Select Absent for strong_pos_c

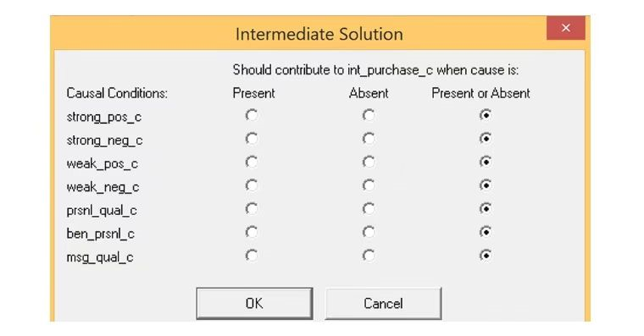pyautogui.click(x=368, y=115)
